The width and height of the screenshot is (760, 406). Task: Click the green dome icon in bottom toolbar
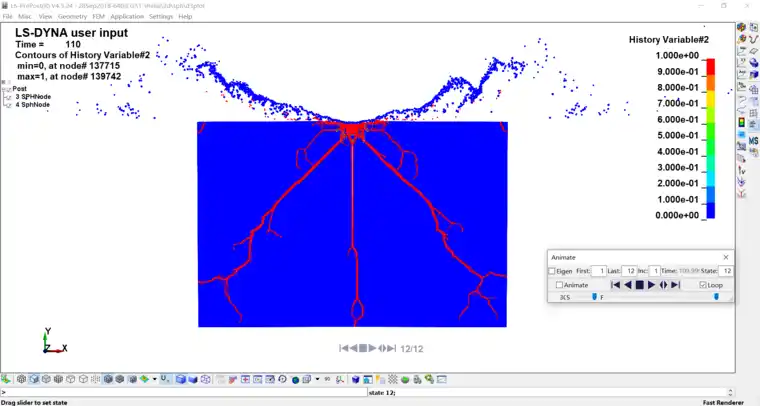tap(405, 379)
